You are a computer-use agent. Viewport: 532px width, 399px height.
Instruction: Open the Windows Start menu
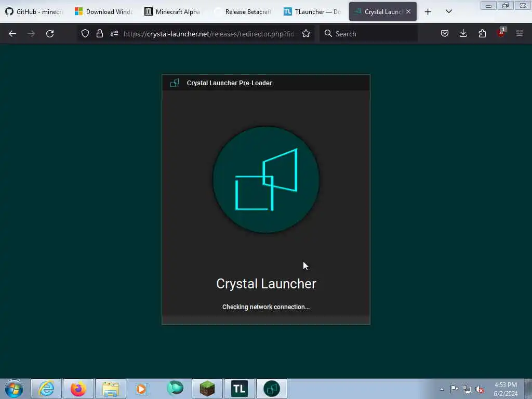[14, 389]
